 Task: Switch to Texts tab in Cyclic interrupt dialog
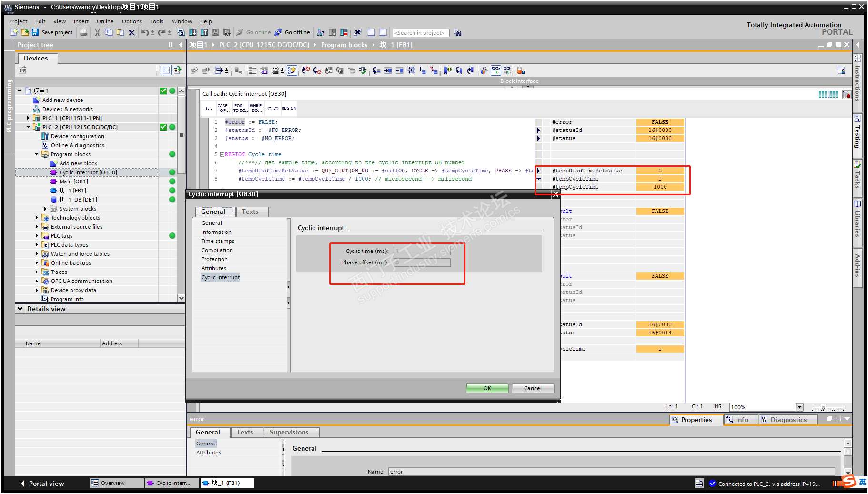(x=250, y=212)
